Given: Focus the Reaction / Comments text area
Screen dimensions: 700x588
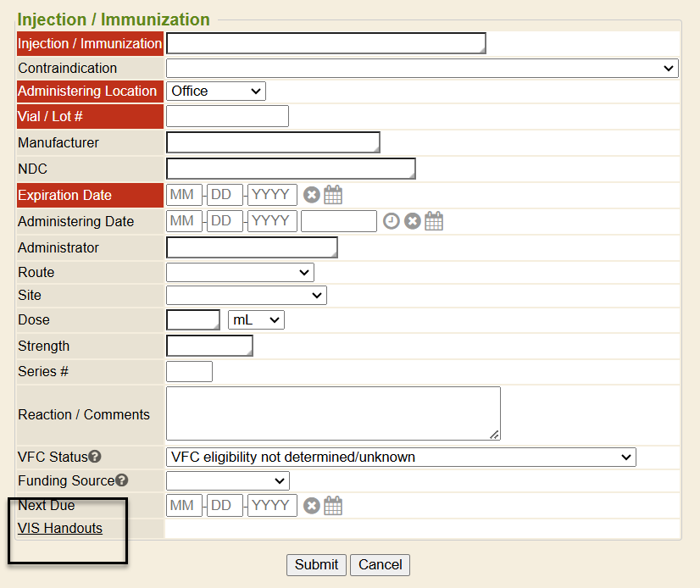Looking at the screenshot, I should [x=333, y=413].
